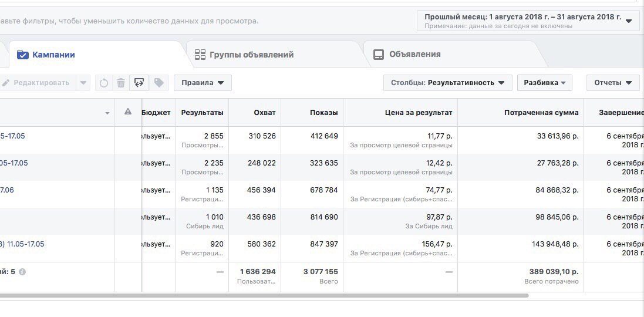This screenshot has width=644, height=317.
Task: Click the impressions value 847 397
Action: click(324, 244)
